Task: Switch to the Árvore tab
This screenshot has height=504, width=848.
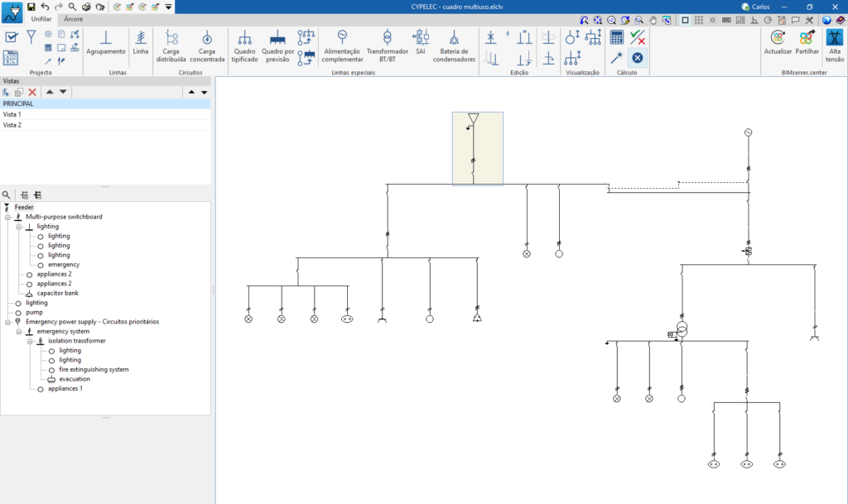Action: click(x=74, y=19)
